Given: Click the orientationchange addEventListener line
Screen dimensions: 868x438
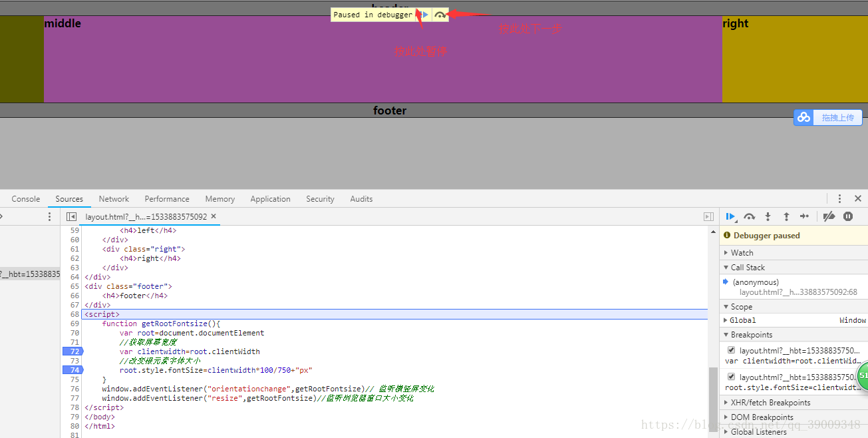Looking at the screenshot, I should (x=268, y=389).
